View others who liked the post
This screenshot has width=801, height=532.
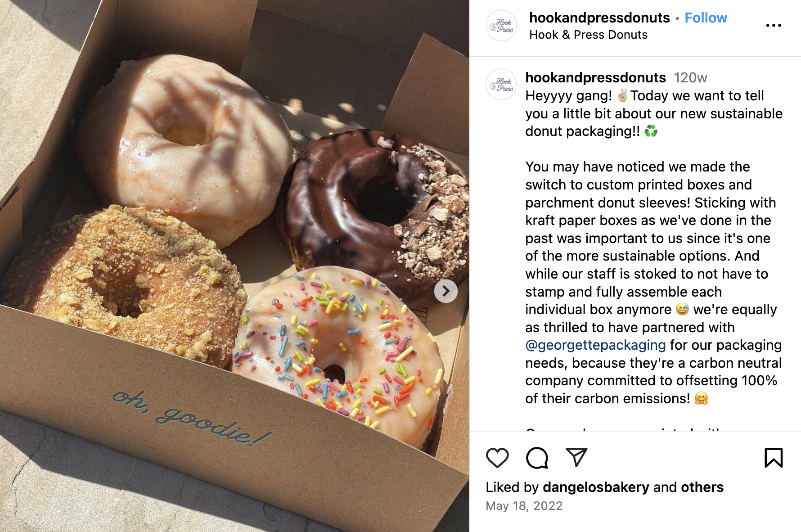coord(702,487)
